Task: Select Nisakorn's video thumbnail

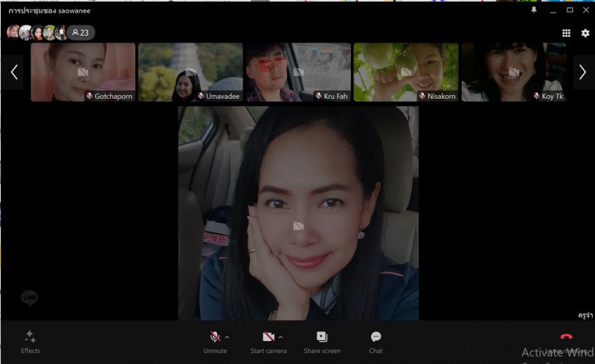Action: click(x=405, y=72)
